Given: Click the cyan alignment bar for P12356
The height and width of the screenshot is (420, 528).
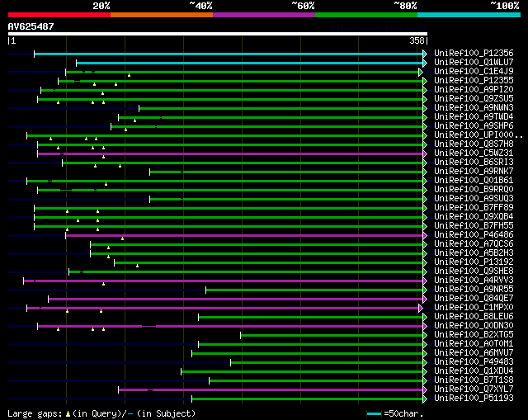Looking at the screenshot, I should point(229,54).
